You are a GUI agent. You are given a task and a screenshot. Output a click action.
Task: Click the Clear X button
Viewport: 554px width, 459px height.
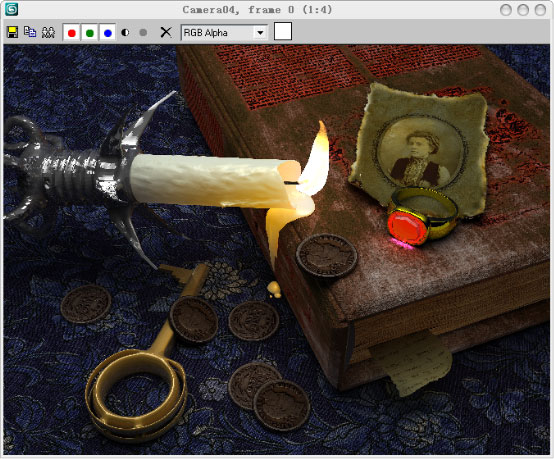(x=166, y=32)
